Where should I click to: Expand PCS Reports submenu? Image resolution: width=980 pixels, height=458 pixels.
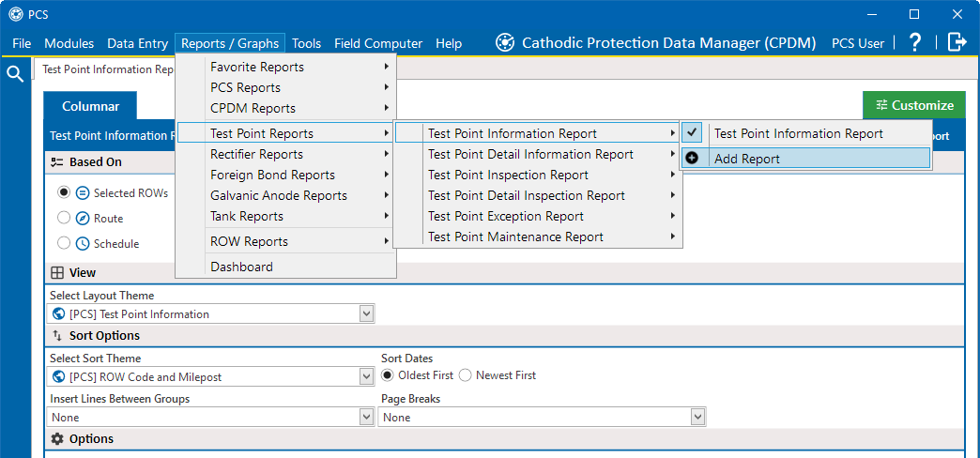[285, 87]
